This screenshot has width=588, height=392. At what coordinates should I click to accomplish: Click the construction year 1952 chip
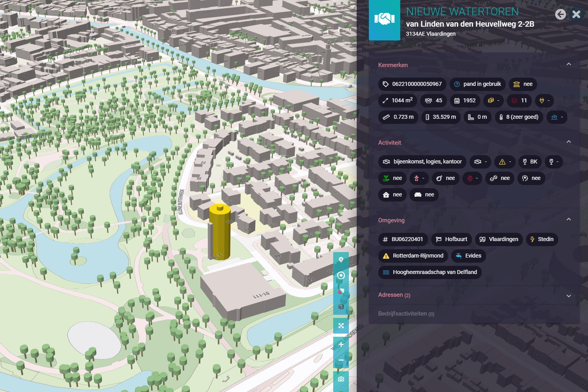(x=465, y=100)
